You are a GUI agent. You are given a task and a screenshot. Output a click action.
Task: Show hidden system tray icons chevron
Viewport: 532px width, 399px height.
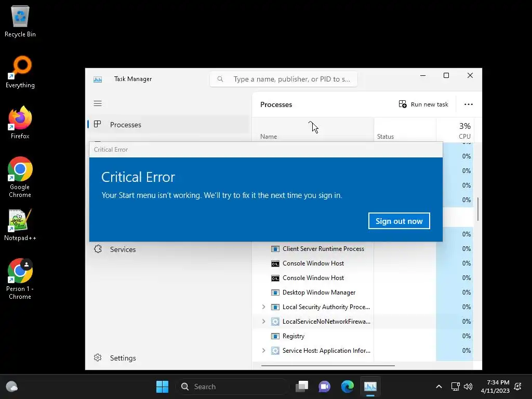pos(438,387)
